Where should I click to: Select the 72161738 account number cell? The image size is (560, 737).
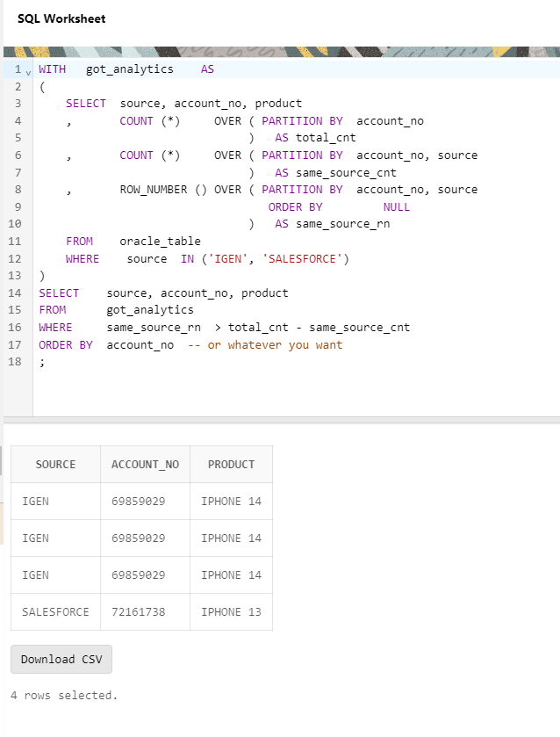[139, 611]
